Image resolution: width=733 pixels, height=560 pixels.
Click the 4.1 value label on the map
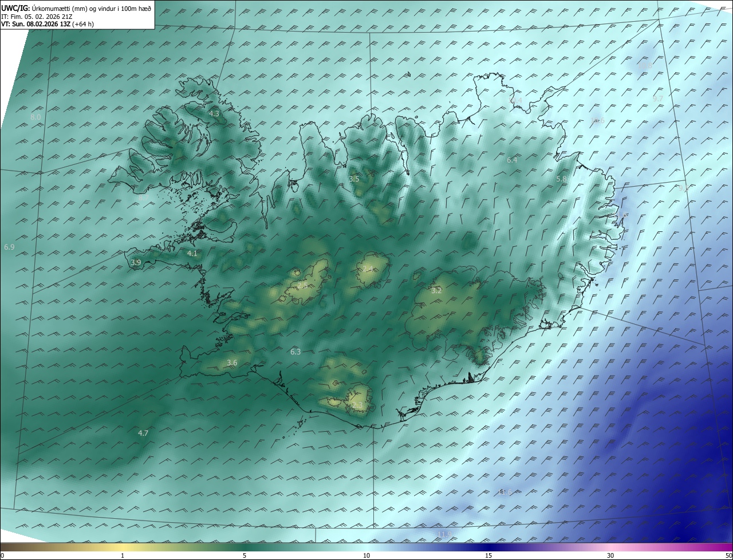192,253
